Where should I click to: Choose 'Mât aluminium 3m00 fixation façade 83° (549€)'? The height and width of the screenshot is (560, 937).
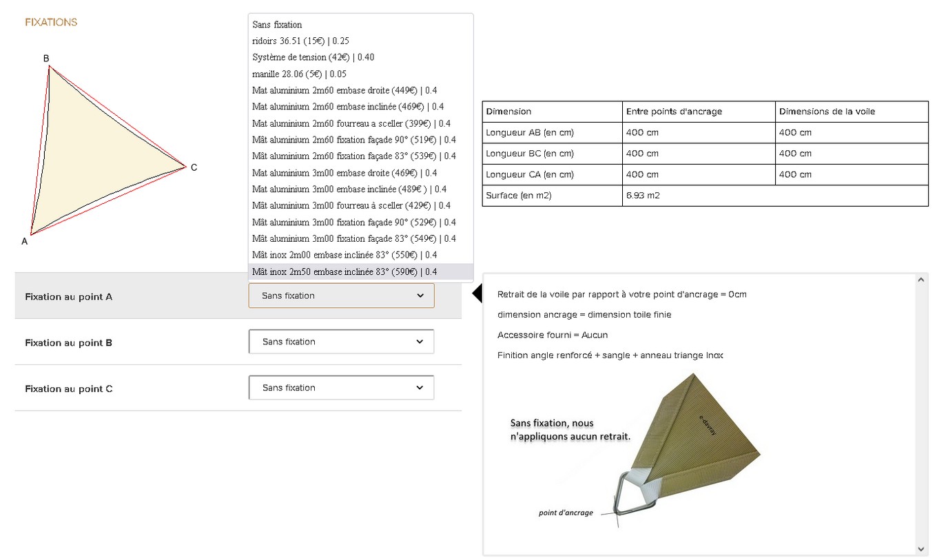[x=360, y=239]
